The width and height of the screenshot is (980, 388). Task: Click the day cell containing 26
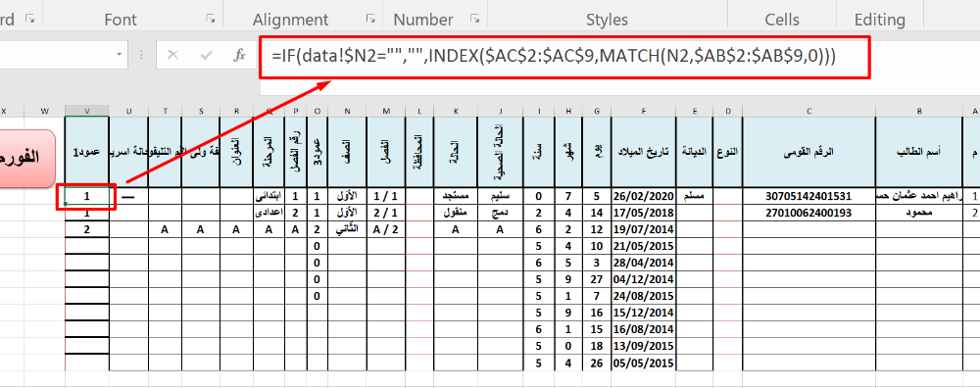coord(597,363)
